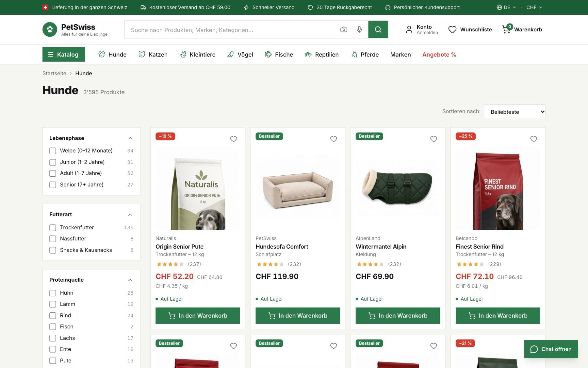Viewport: 588px width, 368px height.
Task: Open Angebote % deals page
Action: pyautogui.click(x=439, y=54)
